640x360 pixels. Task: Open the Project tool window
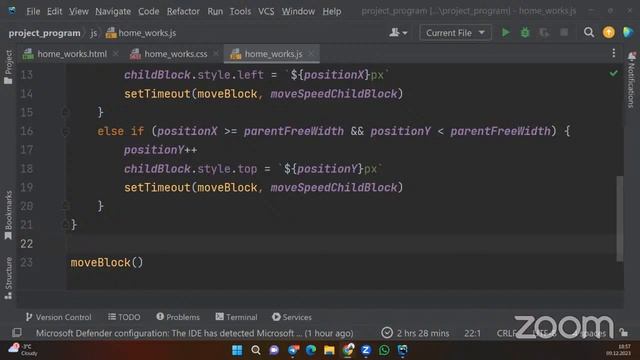pyautogui.click(x=8, y=67)
